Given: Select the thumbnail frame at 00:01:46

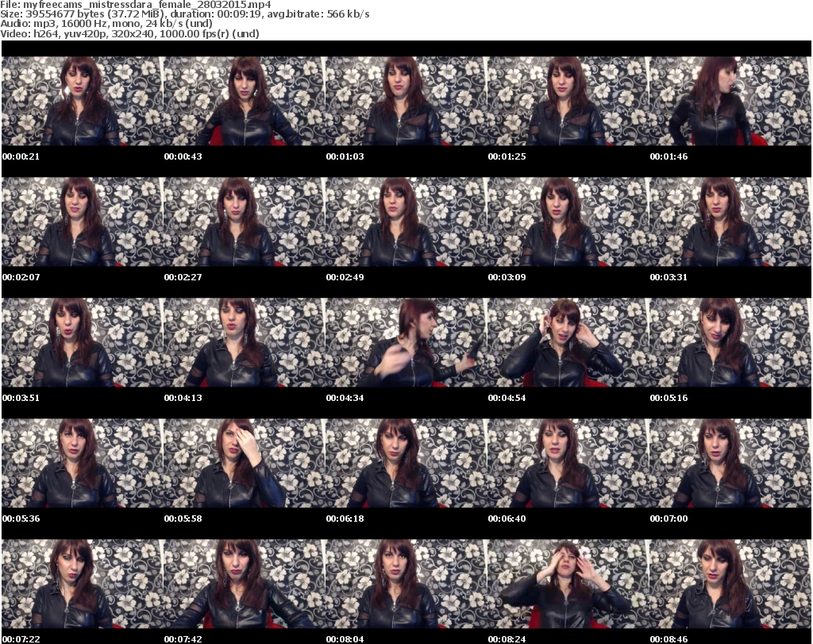Looking at the screenshot, I should (730, 101).
